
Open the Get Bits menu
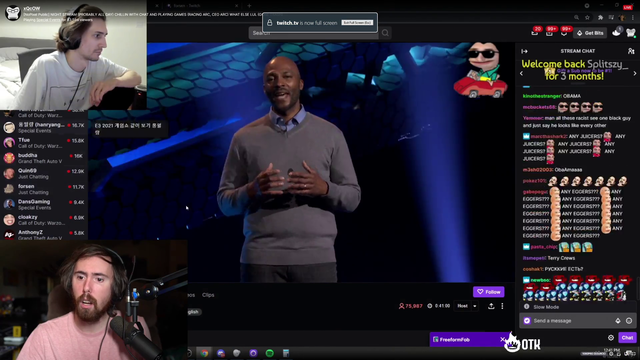(590, 33)
